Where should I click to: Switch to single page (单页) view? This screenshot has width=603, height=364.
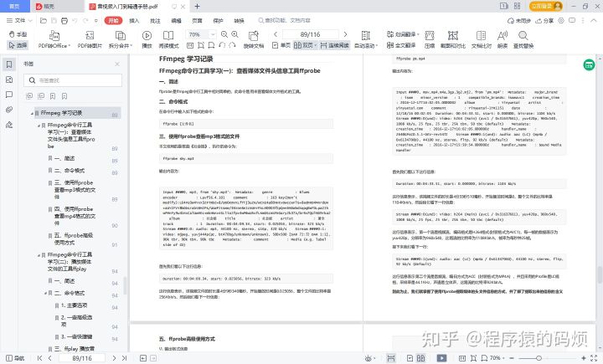(281, 45)
